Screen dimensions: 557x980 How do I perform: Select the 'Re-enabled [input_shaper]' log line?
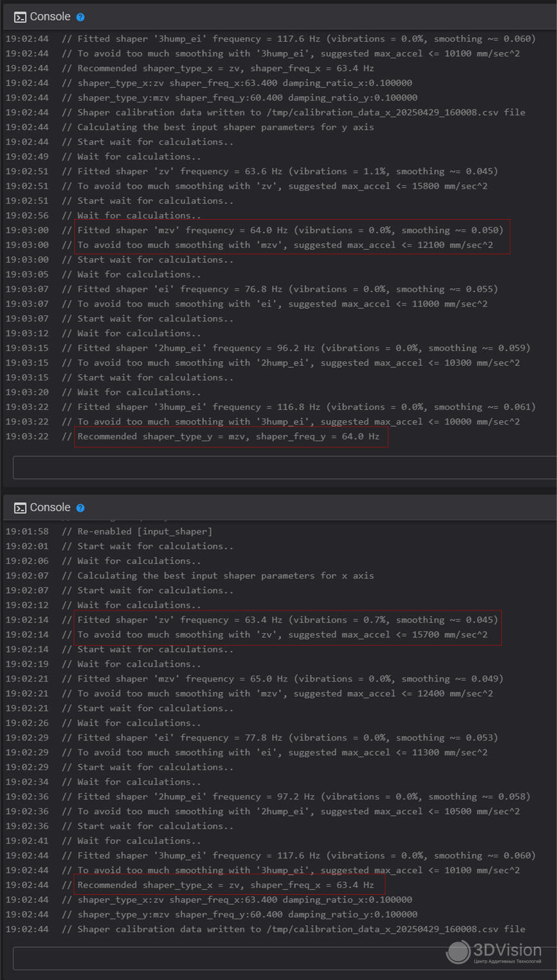(145, 531)
